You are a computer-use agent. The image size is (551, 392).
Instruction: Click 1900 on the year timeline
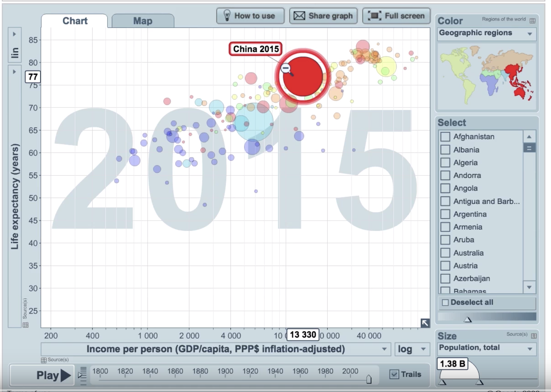pyautogui.click(x=225, y=371)
